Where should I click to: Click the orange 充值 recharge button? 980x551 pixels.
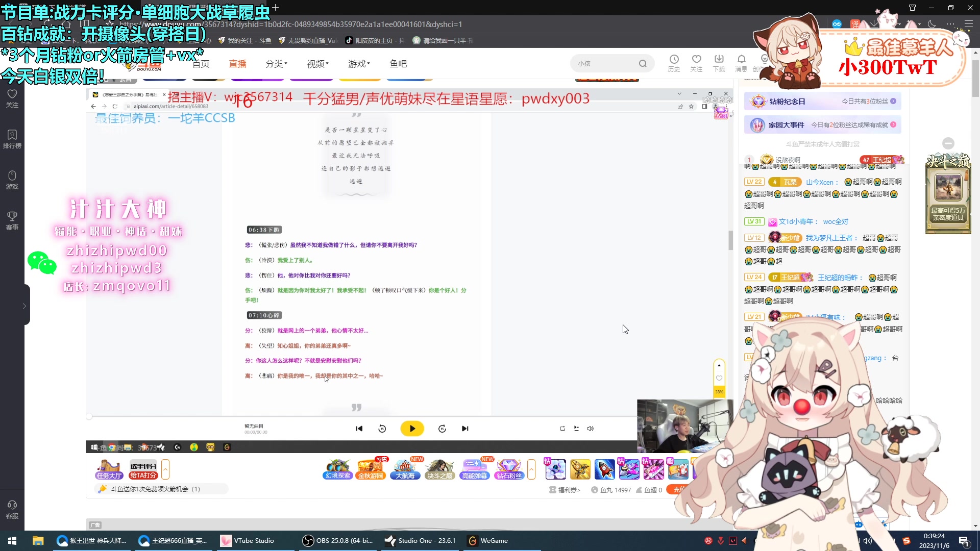click(678, 490)
